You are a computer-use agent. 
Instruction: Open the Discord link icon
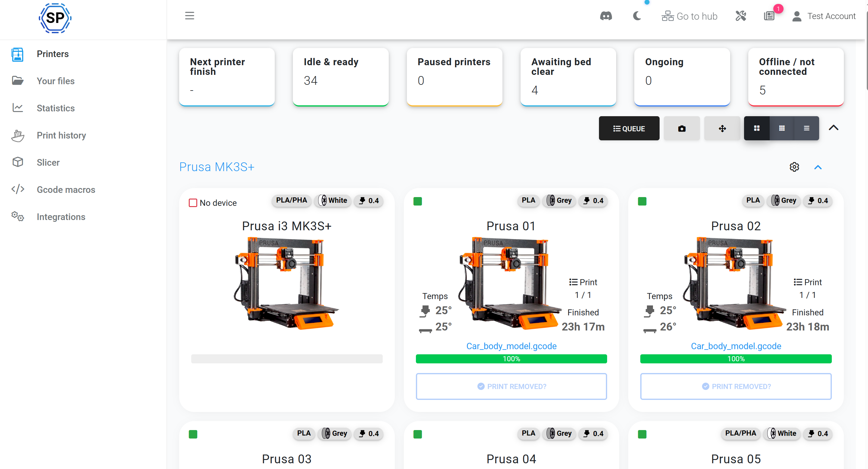click(606, 16)
